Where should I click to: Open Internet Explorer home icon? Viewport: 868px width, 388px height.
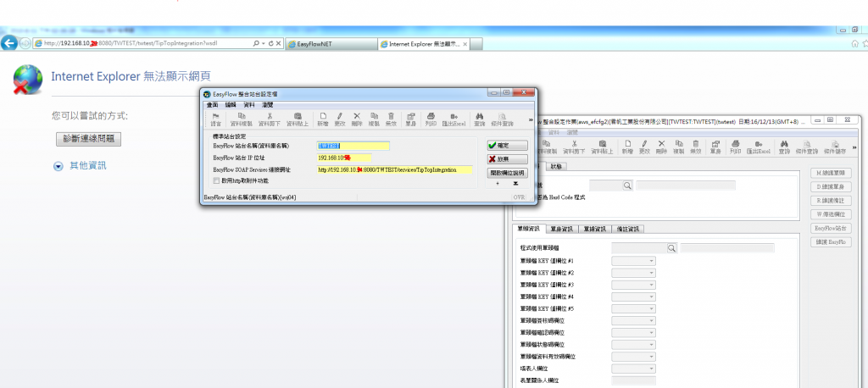pos(856,43)
